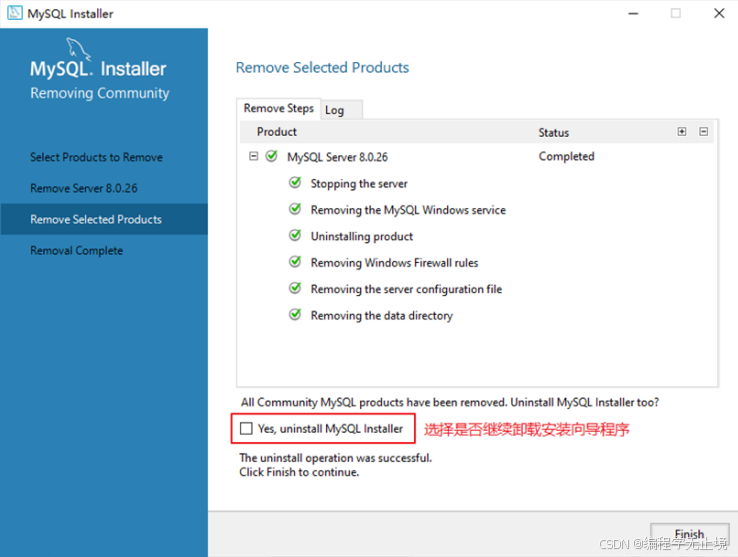738x557 pixels.
Task: Click the All Community MySQL products removed message
Action: pos(450,403)
